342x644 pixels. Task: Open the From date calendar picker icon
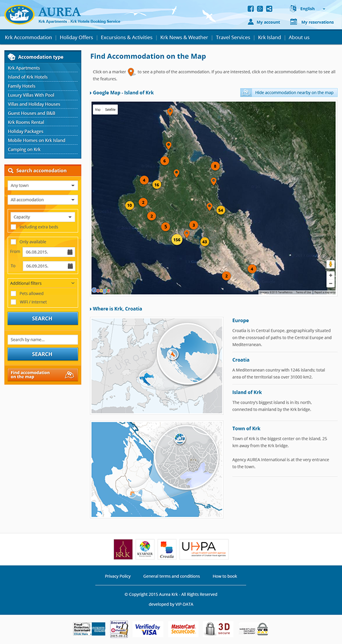tap(70, 252)
